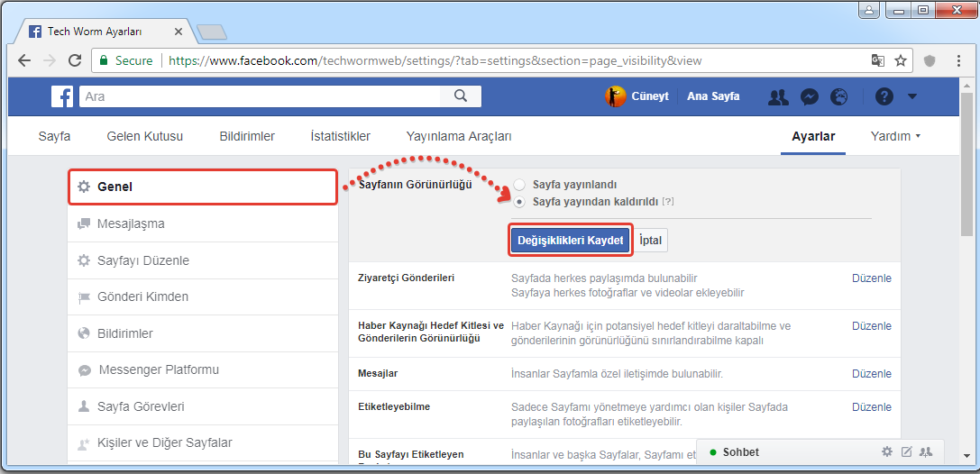Open chat settings gear in Sohbet bar
This screenshot has height=474, width=980.
point(886,451)
